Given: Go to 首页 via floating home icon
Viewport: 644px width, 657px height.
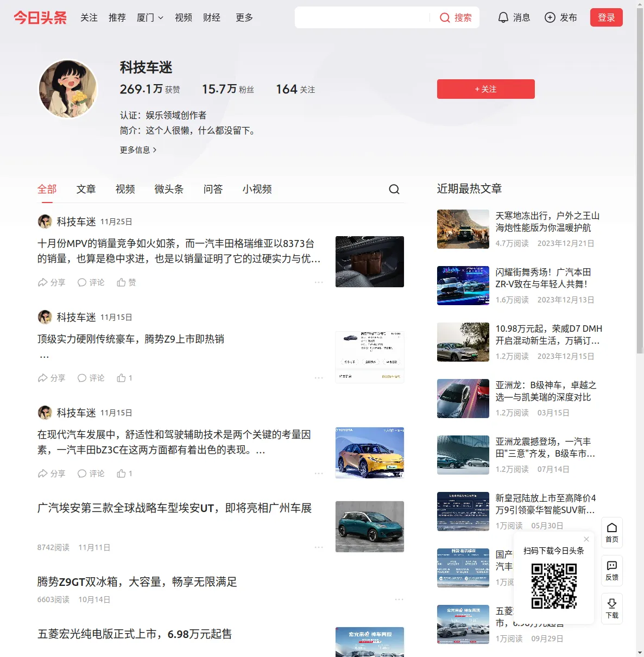Looking at the screenshot, I should (612, 533).
